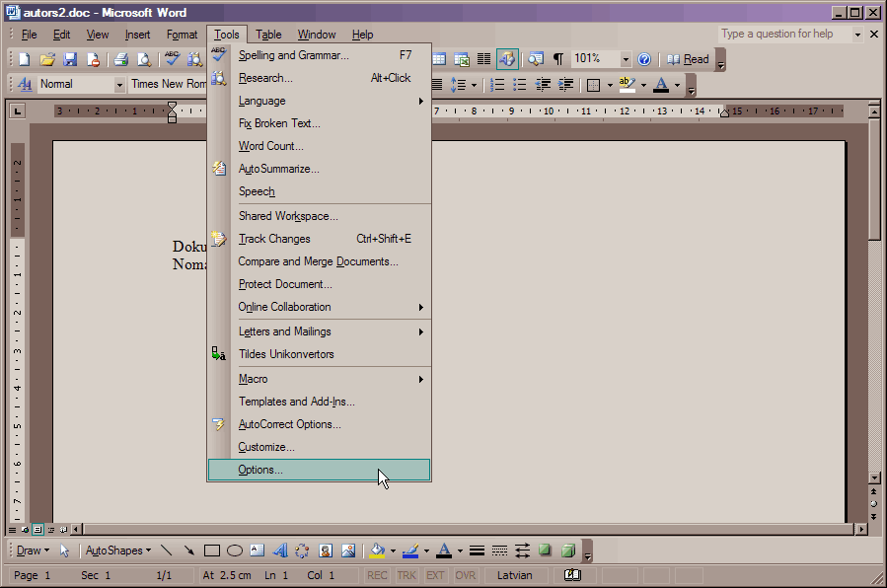Toggle the Document Map button

pos(536,59)
